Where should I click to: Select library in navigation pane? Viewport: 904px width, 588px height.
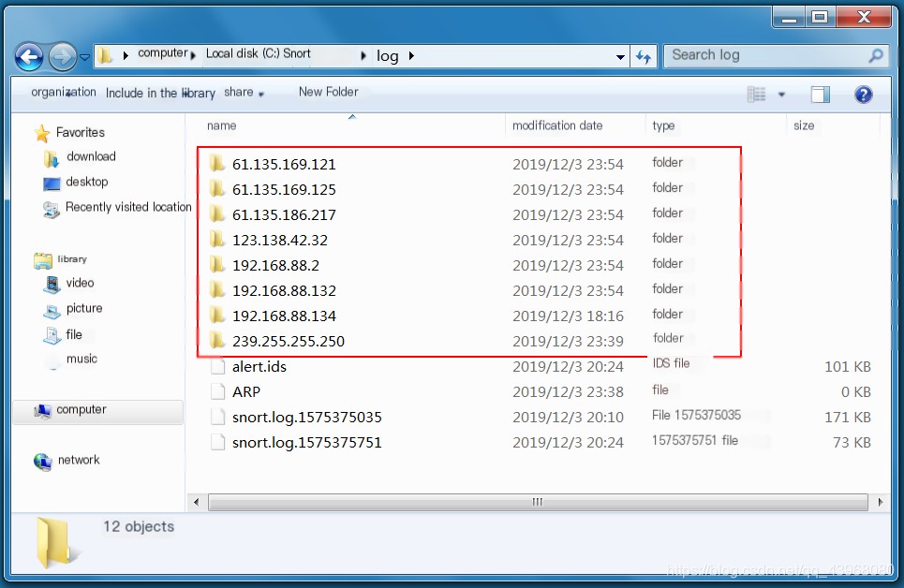click(71, 259)
